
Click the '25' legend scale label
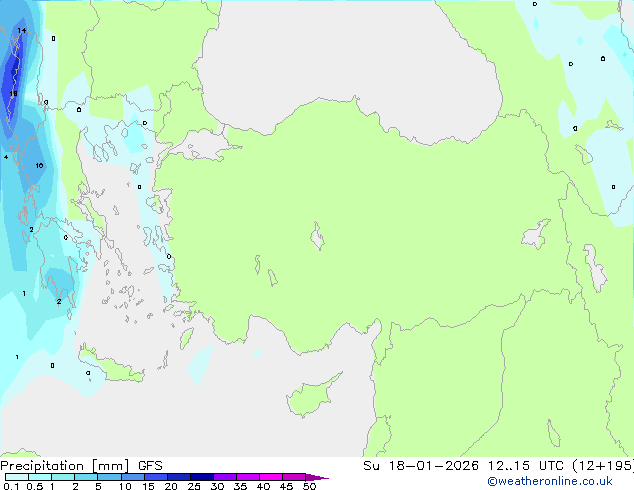tap(194, 486)
